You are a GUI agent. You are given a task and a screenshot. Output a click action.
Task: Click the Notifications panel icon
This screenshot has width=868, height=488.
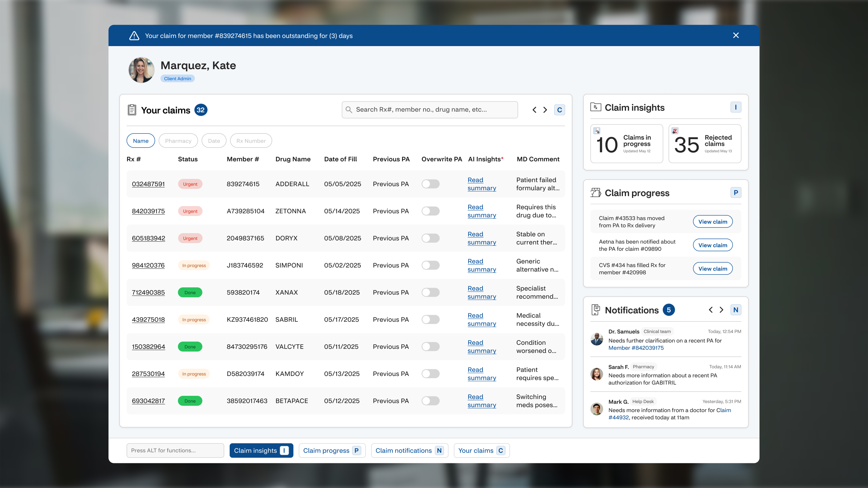(x=596, y=310)
